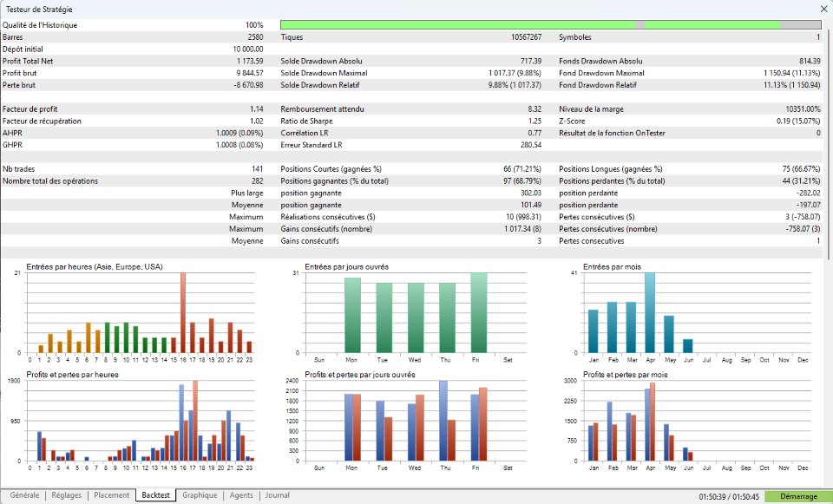The width and height of the screenshot is (833, 504).
Task: Select the Backtest tab
Action: [155, 495]
